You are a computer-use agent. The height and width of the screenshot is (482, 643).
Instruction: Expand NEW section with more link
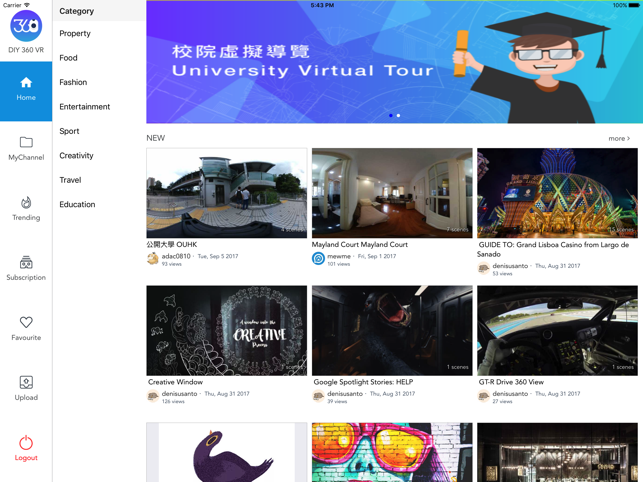click(x=619, y=139)
